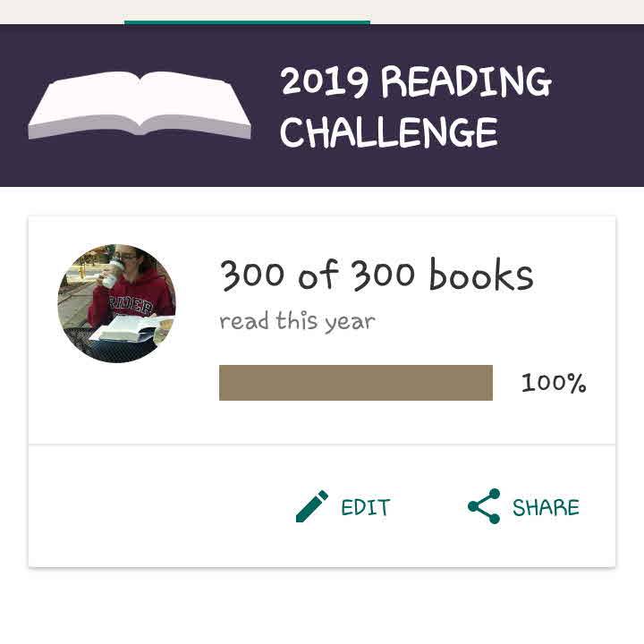Image resolution: width=644 pixels, height=644 pixels.
Task: Tap the open book icon in header
Action: (140, 106)
